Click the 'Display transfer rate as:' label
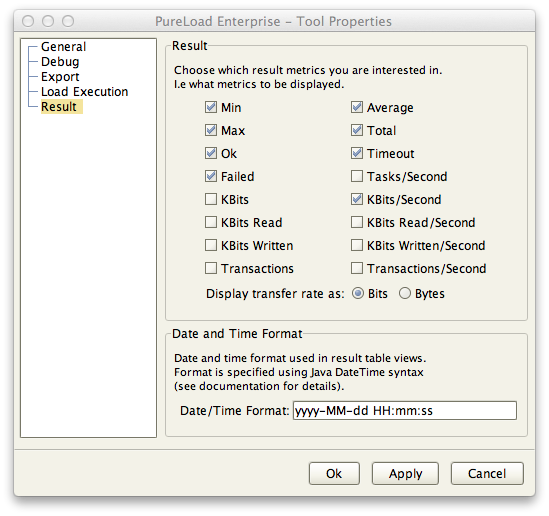The image size is (549, 516). pos(275,294)
